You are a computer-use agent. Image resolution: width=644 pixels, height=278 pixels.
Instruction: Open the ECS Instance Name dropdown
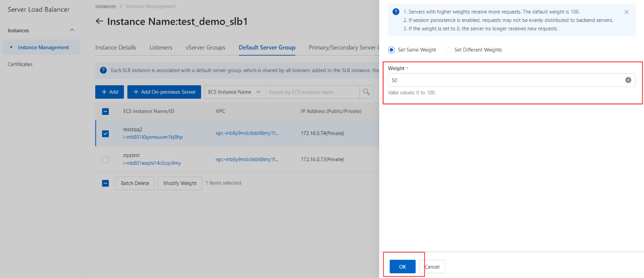click(234, 92)
